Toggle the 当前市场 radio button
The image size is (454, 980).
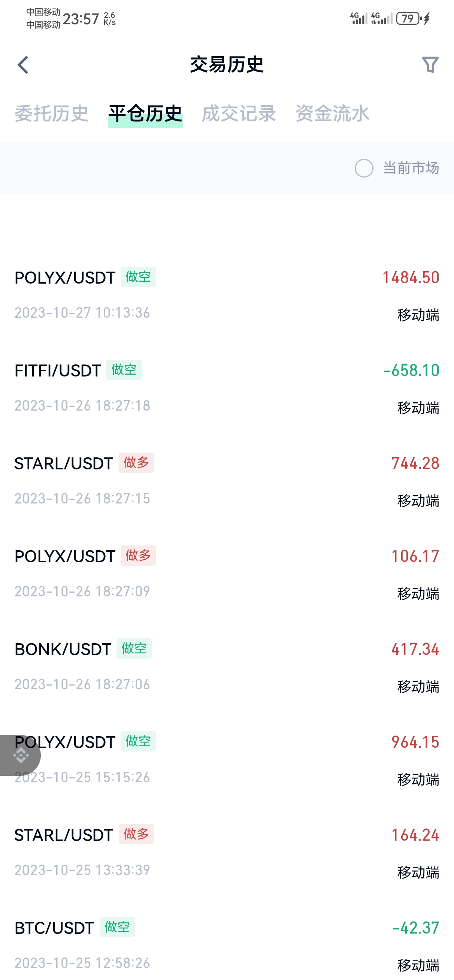(x=364, y=168)
